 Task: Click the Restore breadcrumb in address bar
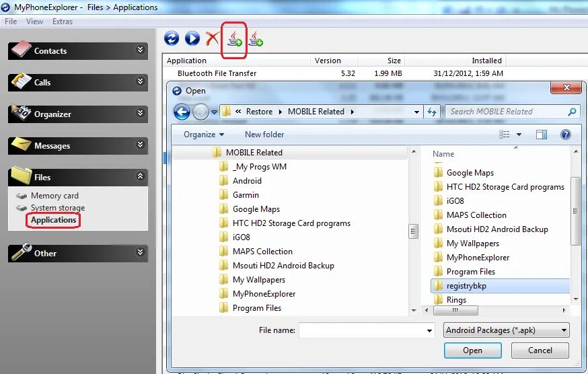pos(259,112)
